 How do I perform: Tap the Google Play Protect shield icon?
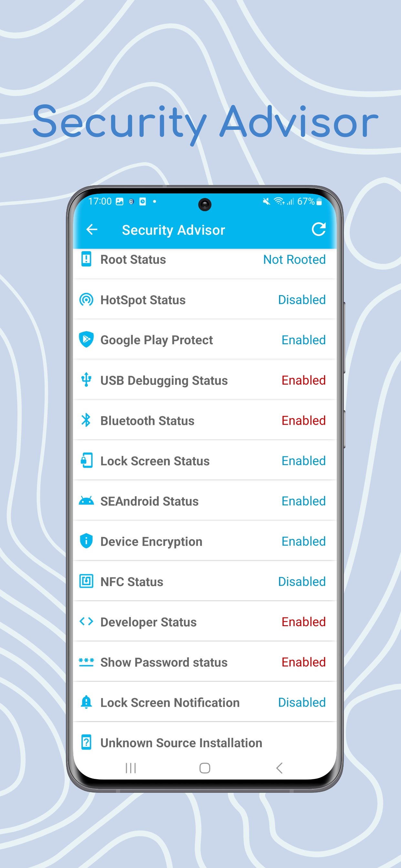click(86, 340)
